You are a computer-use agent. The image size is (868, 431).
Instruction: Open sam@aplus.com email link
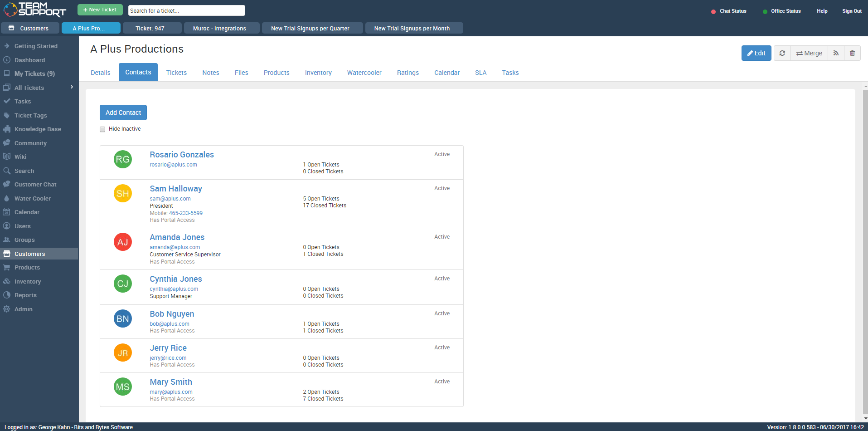pyautogui.click(x=170, y=198)
